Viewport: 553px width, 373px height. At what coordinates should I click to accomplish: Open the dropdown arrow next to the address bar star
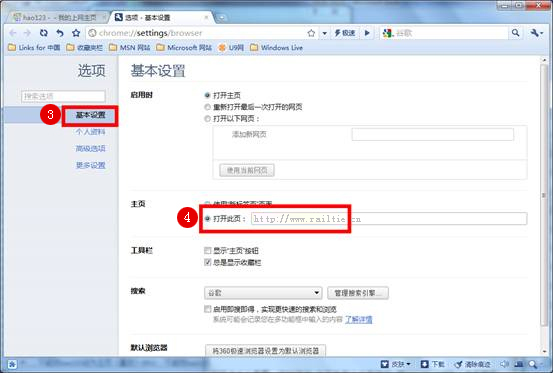324,33
